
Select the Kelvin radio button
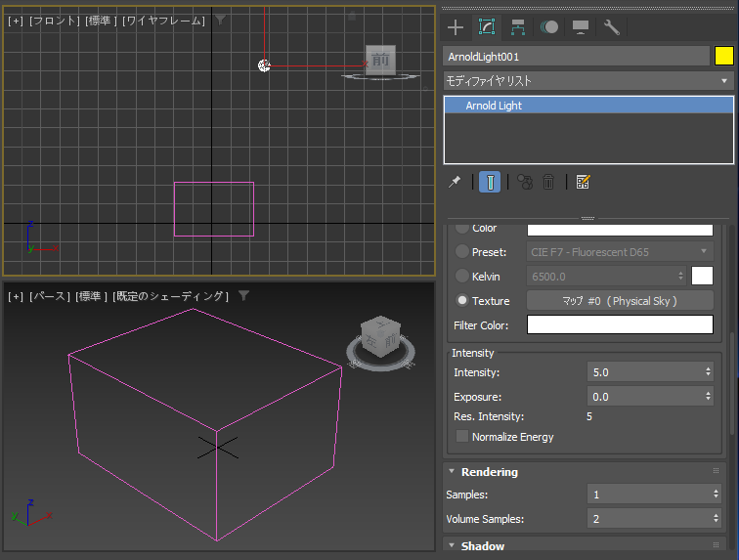(x=461, y=277)
